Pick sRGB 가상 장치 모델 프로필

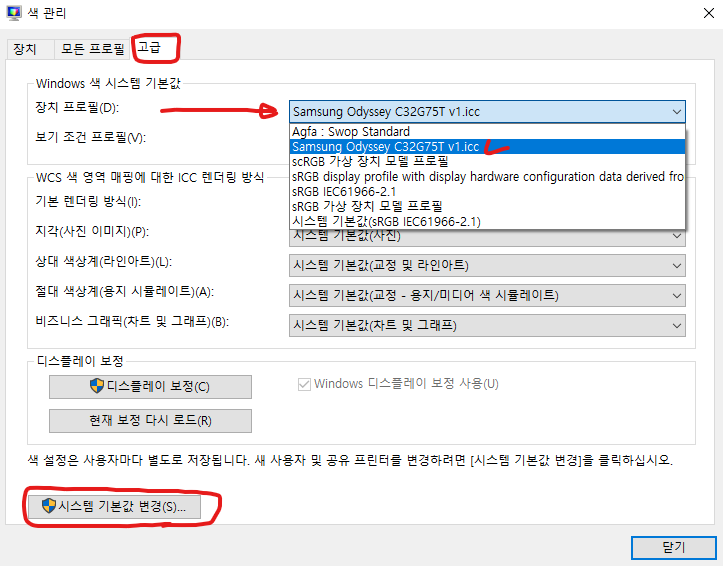487,206
